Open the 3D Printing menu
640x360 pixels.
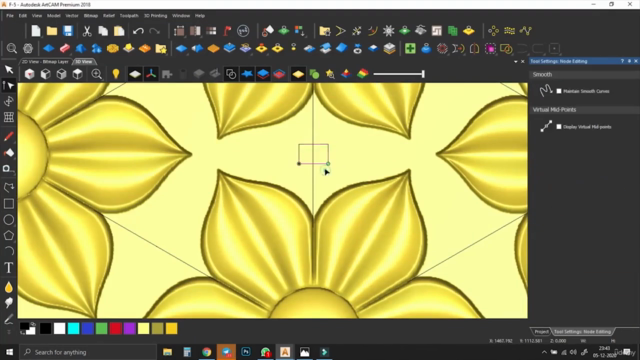click(x=155, y=16)
